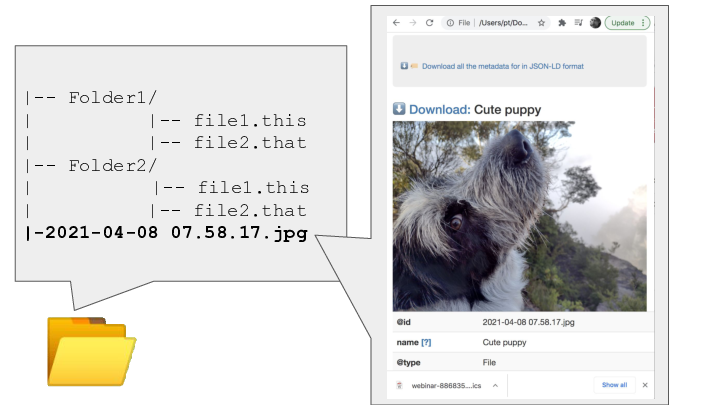
Task: Click the user profile avatar
Action: click(x=595, y=22)
